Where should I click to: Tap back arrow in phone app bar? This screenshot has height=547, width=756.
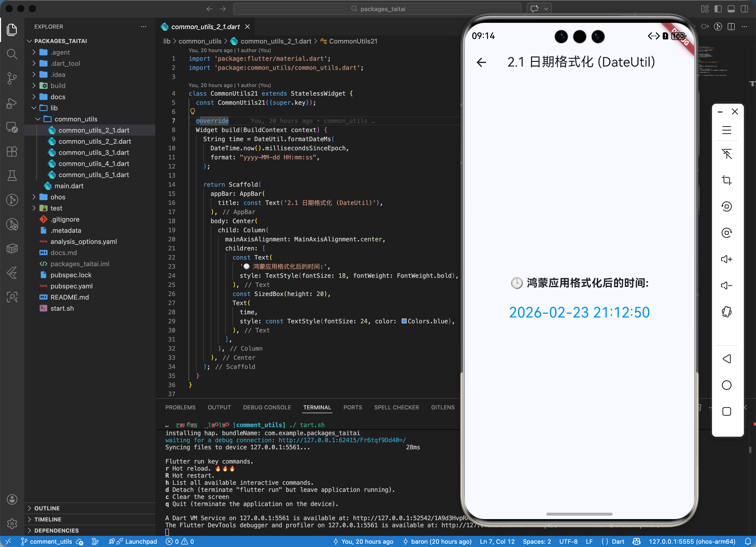pyautogui.click(x=481, y=62)
